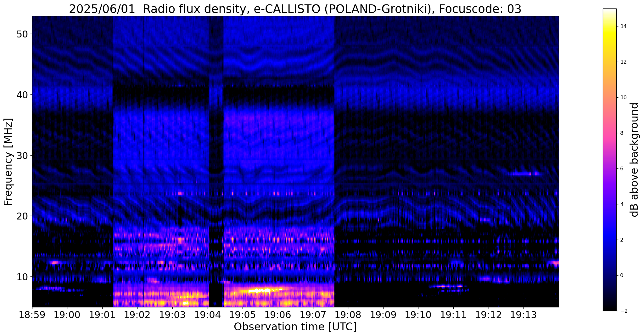Image resolution: width=644 pixels, height=336 pixels.
Task: Click the 19:13 time tick label
Action: [524, 315]
